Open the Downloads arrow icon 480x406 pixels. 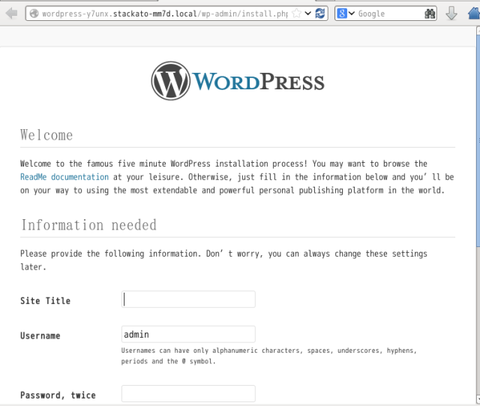click(x=451, y=14)
